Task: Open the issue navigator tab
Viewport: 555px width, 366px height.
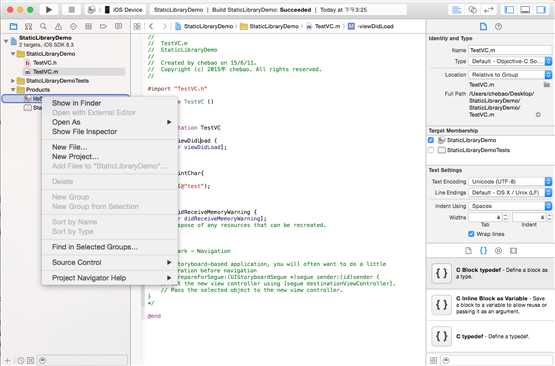Action: coord(58,26)
